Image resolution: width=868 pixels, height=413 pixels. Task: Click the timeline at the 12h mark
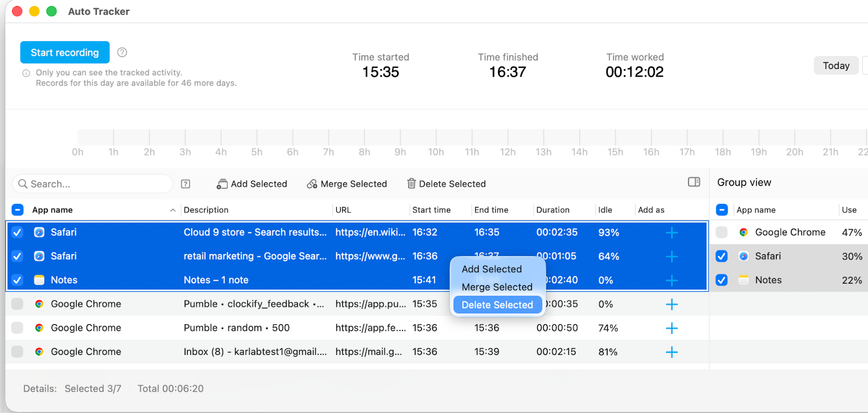[x=508, y=138]
